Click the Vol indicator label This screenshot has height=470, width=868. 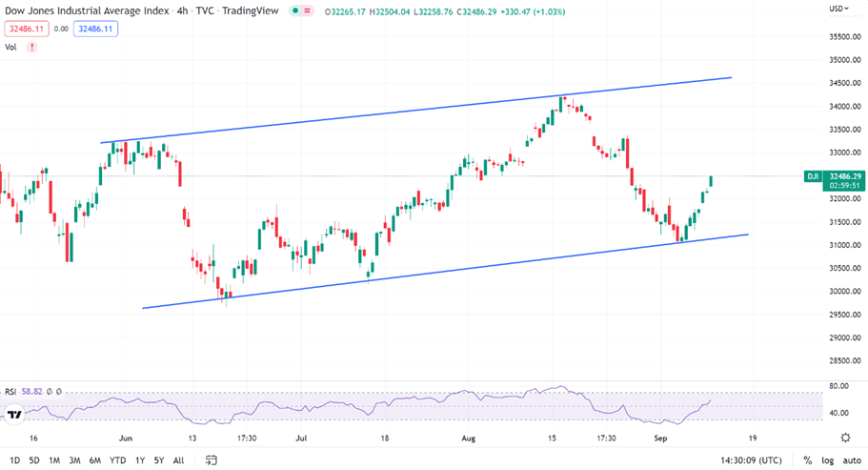(x=10, y=47)
